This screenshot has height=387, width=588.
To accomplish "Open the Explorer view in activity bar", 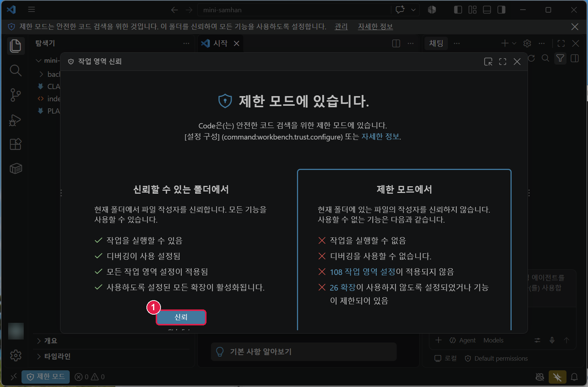I will tap(16, 46).
